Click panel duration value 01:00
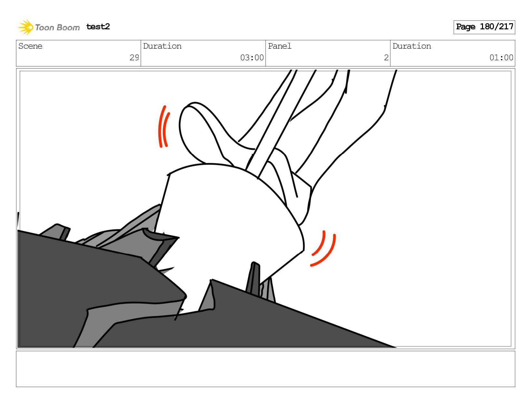This screenshot has height=411, width=532. [x=501, y=58]
